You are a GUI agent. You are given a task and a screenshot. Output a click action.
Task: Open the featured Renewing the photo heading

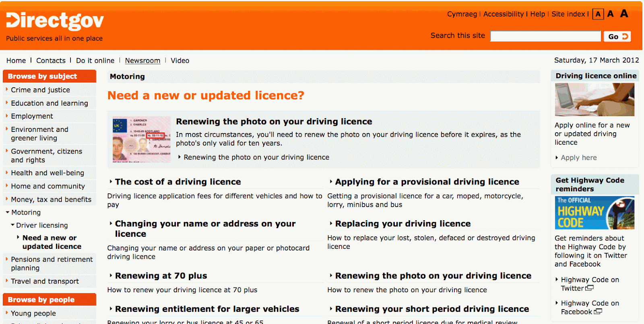[x=274, y=121]
